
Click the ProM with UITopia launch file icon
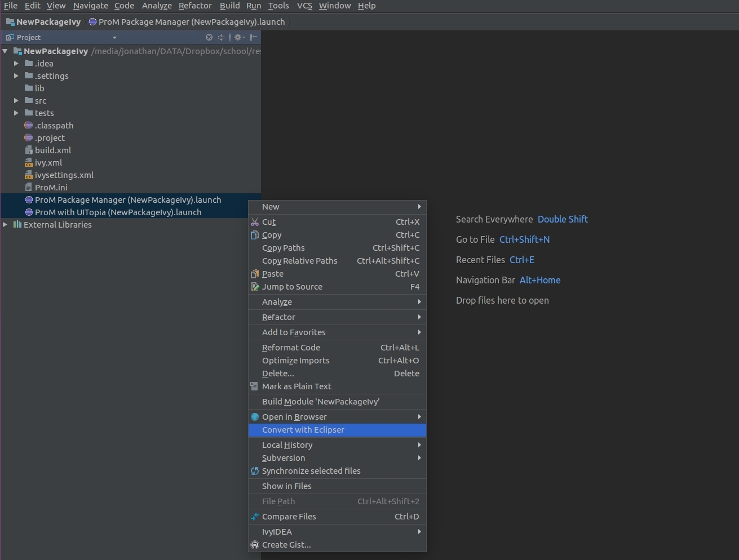29,212
